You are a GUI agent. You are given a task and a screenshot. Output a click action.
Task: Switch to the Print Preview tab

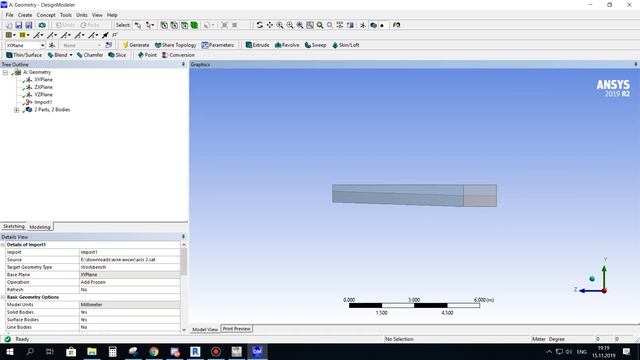click(237, 329)
